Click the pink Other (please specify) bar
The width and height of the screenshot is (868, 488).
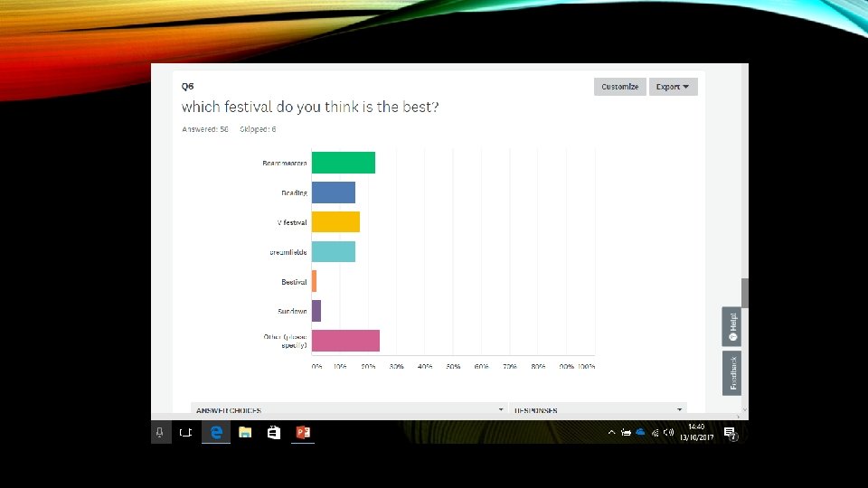[345, 341]
